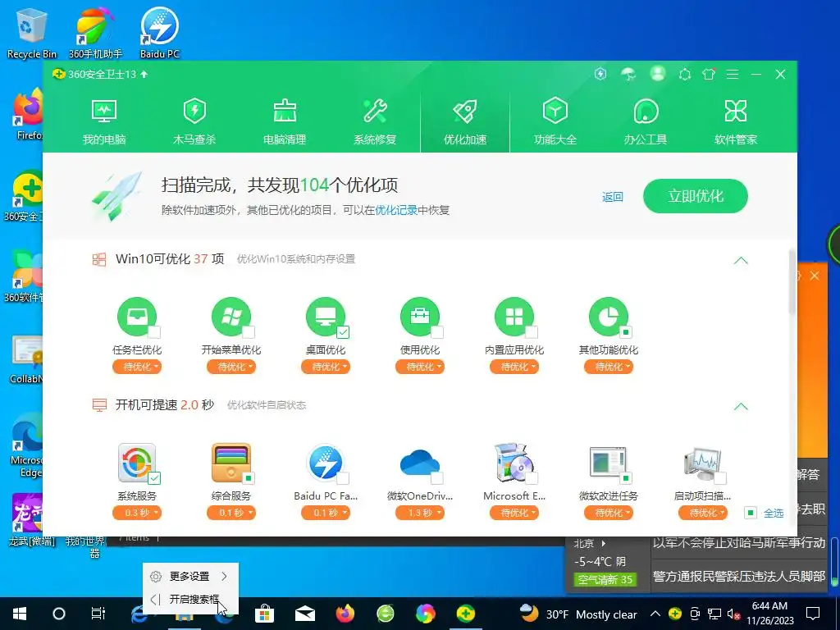Click the 立即优化 button
The width and height of the screenshot is (840, 630).
(696, 196)
